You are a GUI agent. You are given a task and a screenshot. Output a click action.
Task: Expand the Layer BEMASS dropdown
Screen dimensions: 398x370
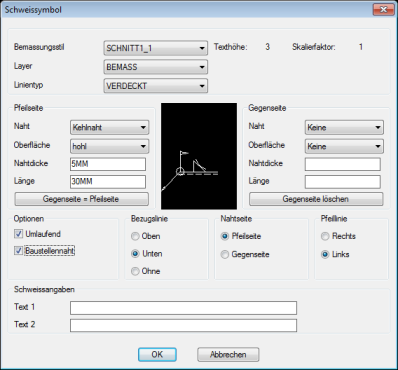[x=156, y=67]
